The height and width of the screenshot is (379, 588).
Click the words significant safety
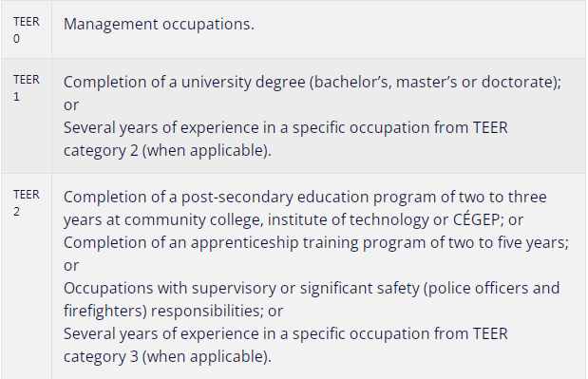359,288
